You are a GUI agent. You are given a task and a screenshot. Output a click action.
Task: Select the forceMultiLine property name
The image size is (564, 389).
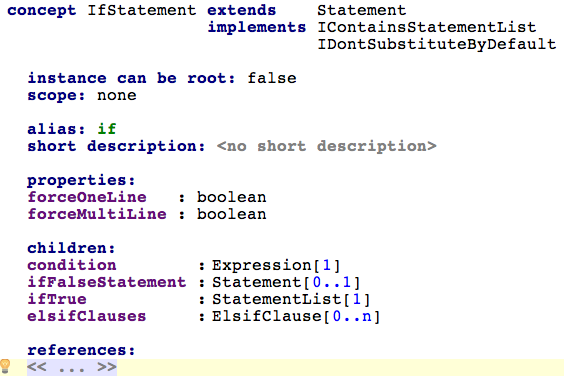click(x=97, y=214)
